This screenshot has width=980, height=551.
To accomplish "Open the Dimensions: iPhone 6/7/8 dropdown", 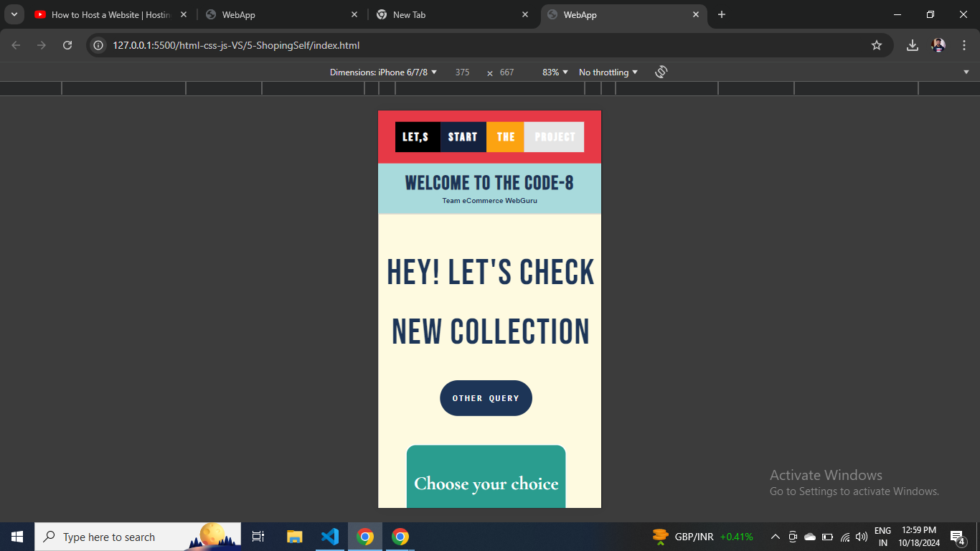I will click(383, 72).
